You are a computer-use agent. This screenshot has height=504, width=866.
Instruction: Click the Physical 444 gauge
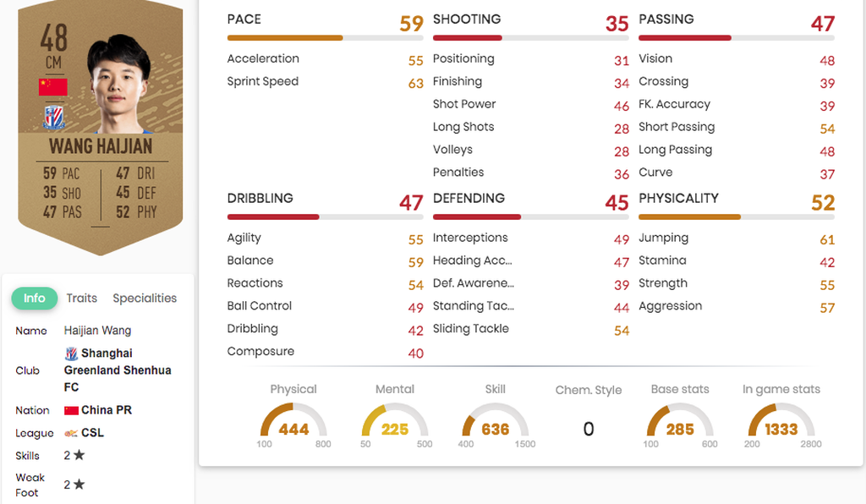click(x=293, y=420)
